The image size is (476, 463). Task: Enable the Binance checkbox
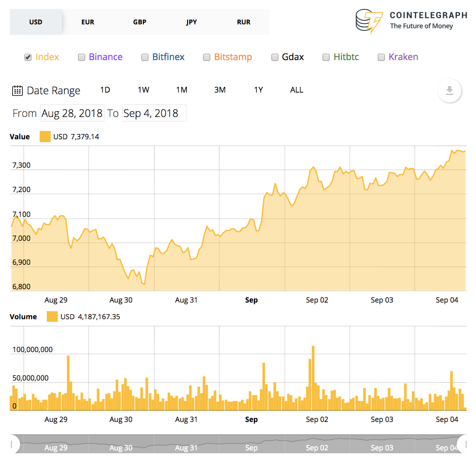81,57
